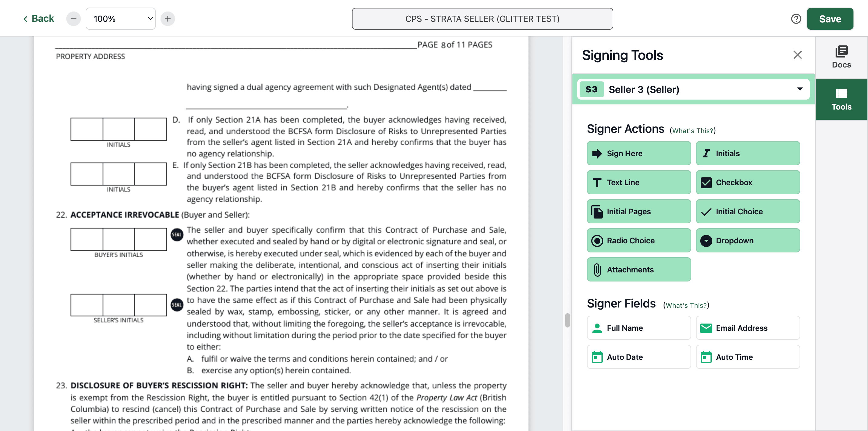Open What's This beside Signer Fields
Image resolution: width=868 pixels, height=431 pixels.
coord(686,305)
